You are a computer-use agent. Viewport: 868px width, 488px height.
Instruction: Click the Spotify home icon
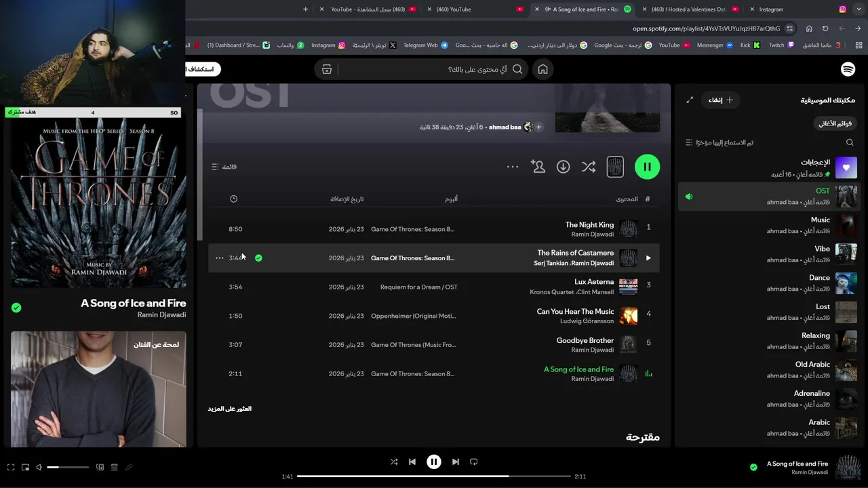click(542, 69)
